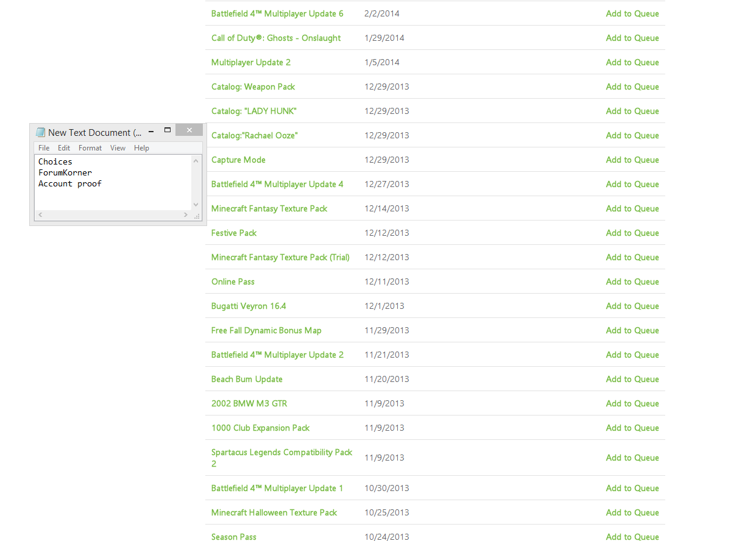Add Season Pass to queue

point(632,536)
